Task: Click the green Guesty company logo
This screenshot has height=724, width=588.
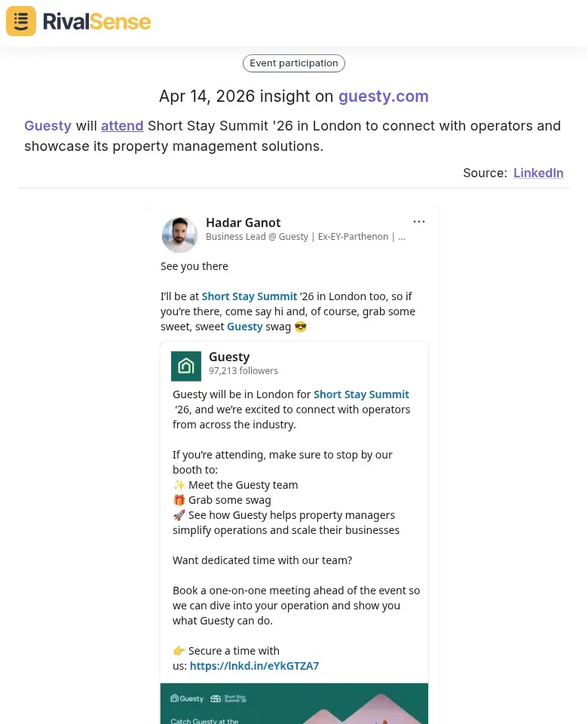Action: click(x=186, y=367)
